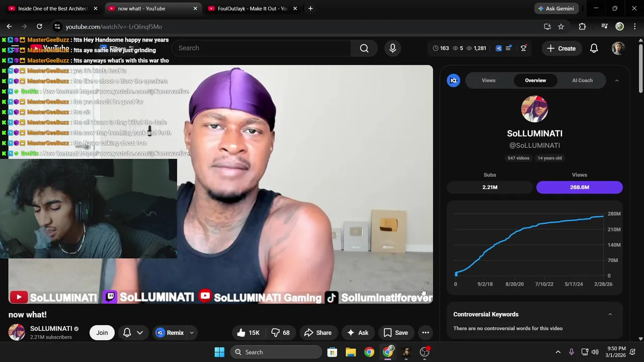The image size is (644, 362).
Task: Click the '14 years old' badge
Action: click(549, 158)
